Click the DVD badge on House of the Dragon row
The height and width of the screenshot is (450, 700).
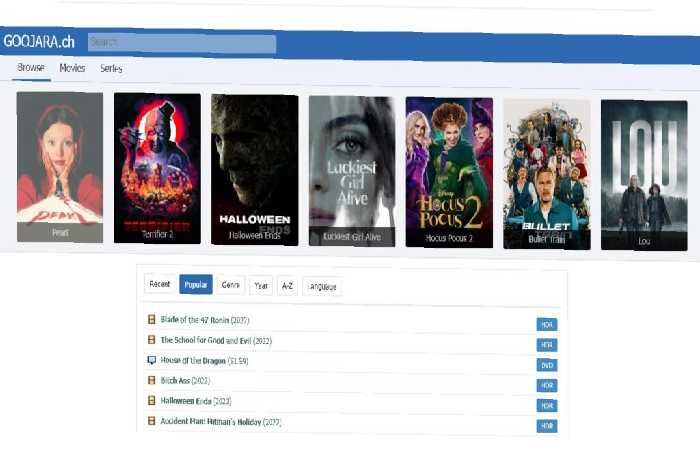(x=547, y=365)
